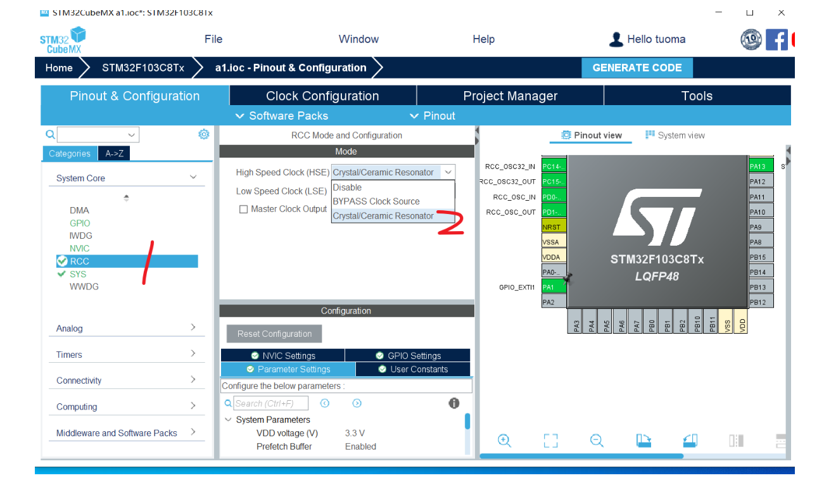Go to STM32F103C8Tx breadcrumb

pyautogui.click(x=143, y=68)
